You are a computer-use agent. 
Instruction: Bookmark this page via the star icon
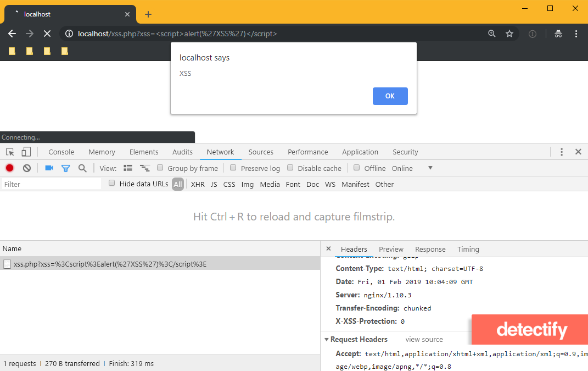[509, 34]
